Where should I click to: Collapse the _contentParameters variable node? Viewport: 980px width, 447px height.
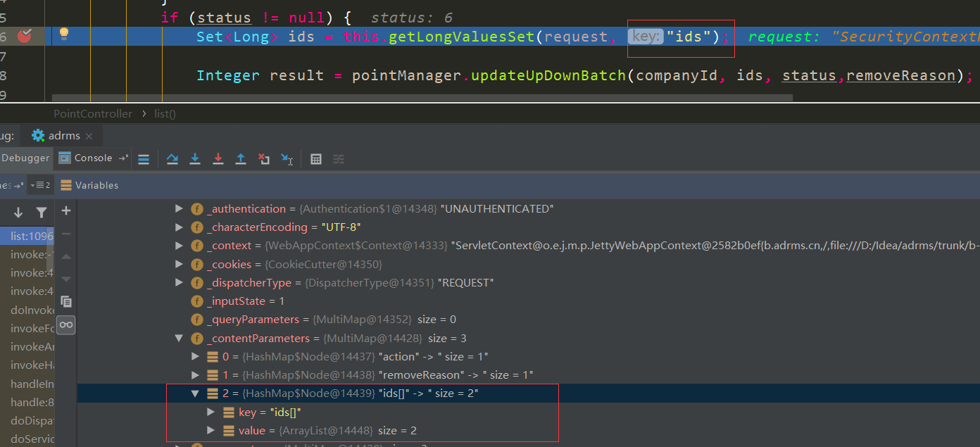pyautogui.click(x=179, y=338)
